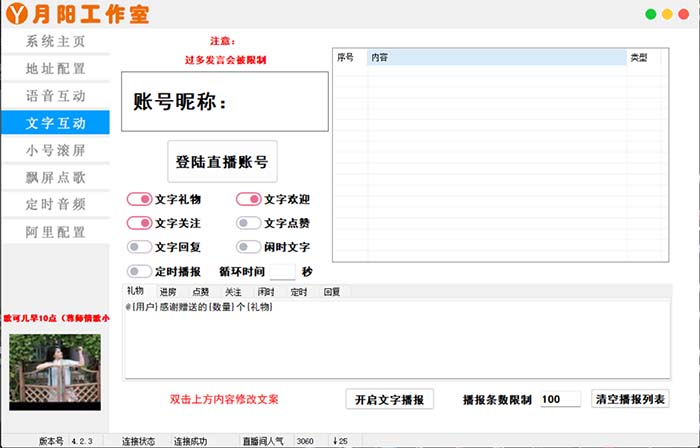This screenshot has width=700, height=448.
Task: Turn on the 定时播报 switch
Action: (x=139, y=271)
